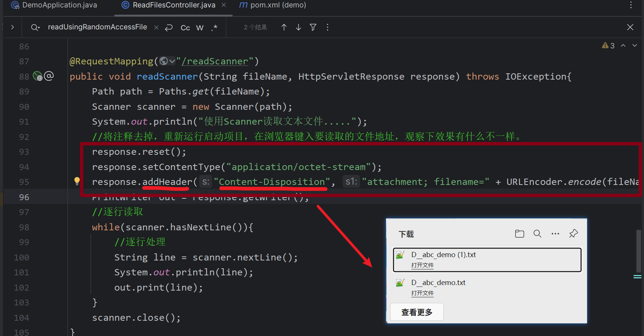
Task: Go to next search occurrence
Action: 299,27
